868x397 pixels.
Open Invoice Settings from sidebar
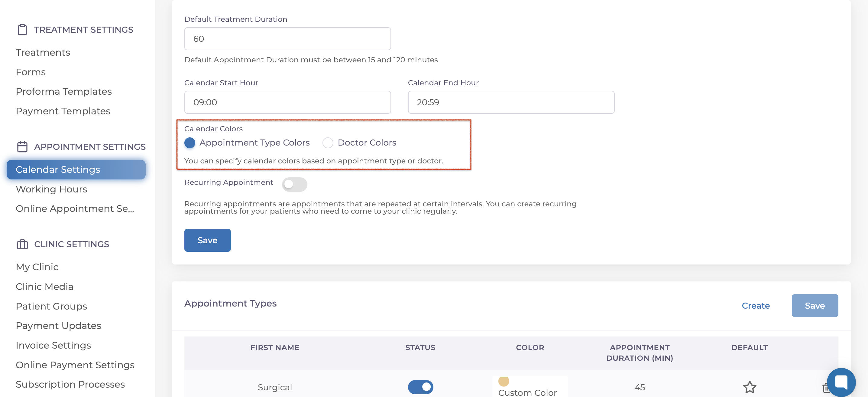[x=53, y=345]
